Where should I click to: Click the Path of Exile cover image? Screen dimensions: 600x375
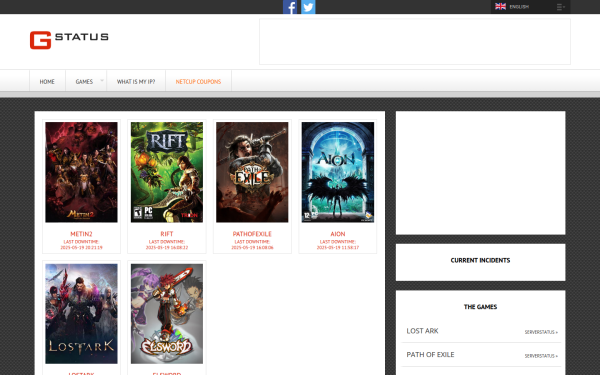[252, 172]
